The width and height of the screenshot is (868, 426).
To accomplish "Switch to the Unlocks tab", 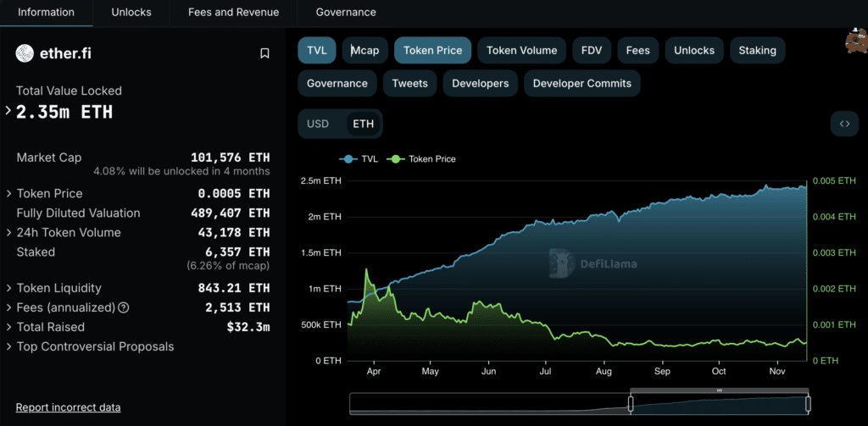I will (131, 12).
